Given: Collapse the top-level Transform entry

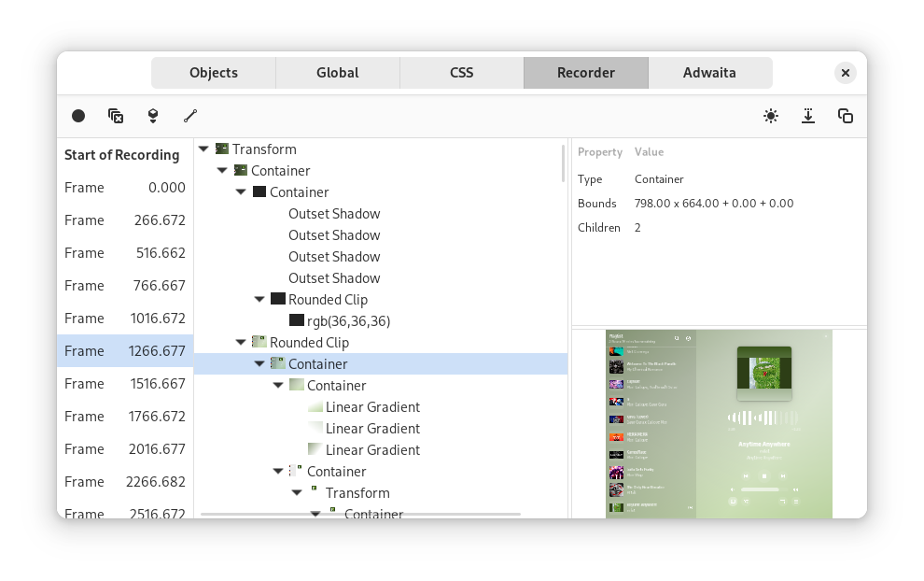Looking at the screenshot, I should (203, 149).
